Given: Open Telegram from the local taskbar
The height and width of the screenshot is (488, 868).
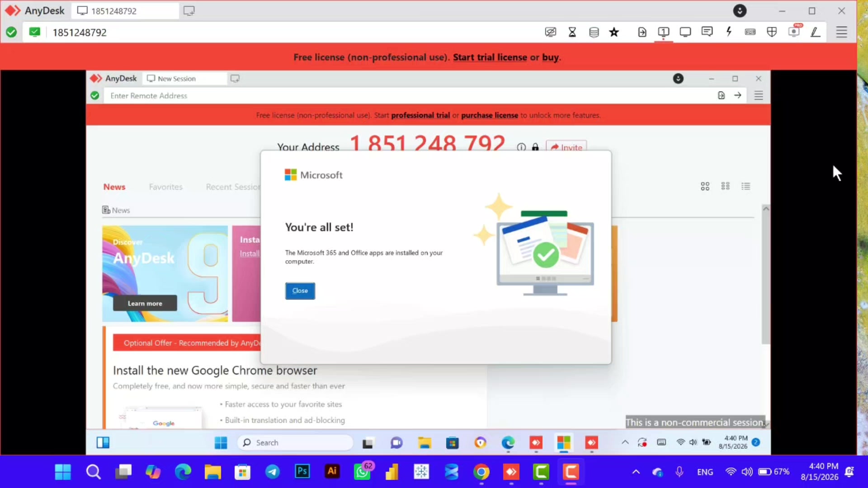Looking at the screenshot, I should click(272, 472).
